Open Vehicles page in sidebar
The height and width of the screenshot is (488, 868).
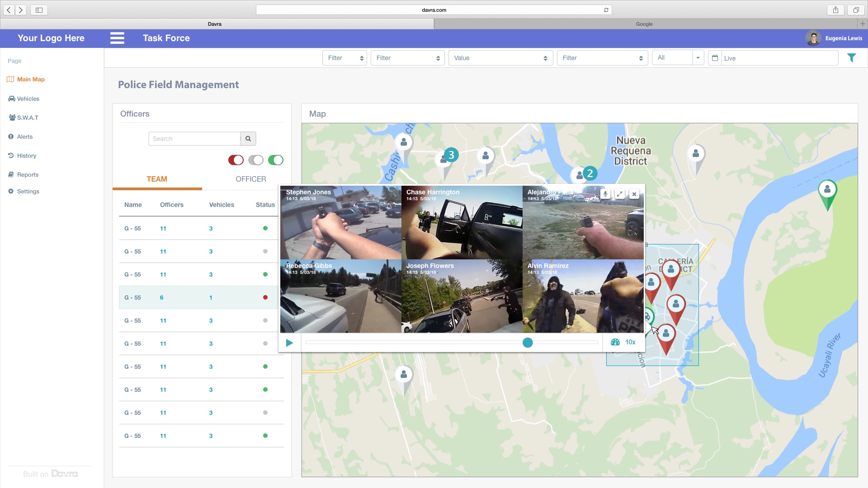pyautogui.click(x=24, y=99)
